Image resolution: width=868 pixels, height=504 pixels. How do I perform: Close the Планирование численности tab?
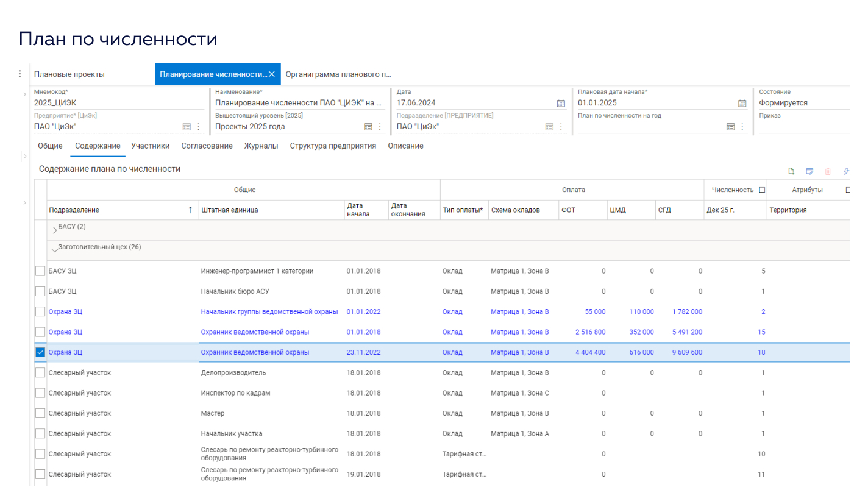[x=272, y=74]
